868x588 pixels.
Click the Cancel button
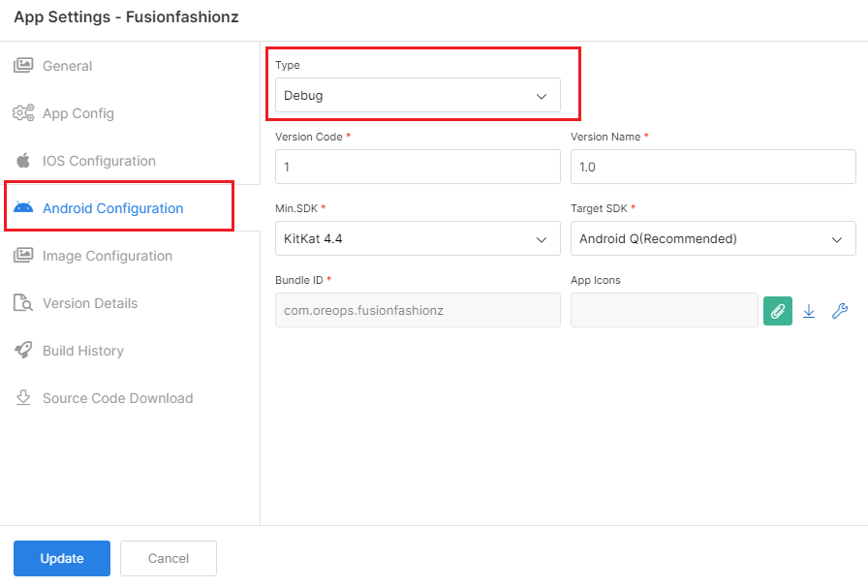pyautogui.click(x=169, y=558)
